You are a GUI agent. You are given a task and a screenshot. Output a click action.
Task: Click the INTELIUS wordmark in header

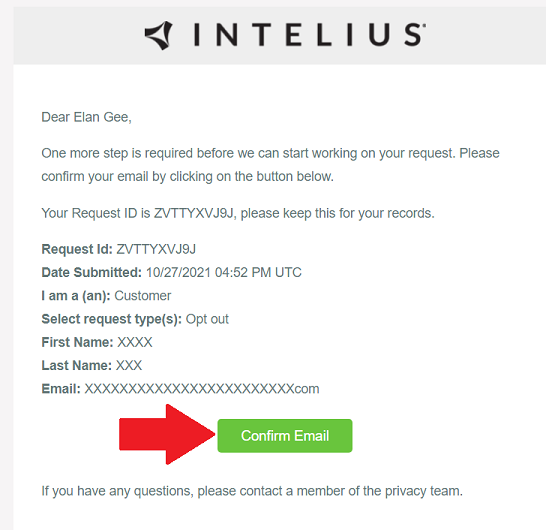tap(309, 34)
